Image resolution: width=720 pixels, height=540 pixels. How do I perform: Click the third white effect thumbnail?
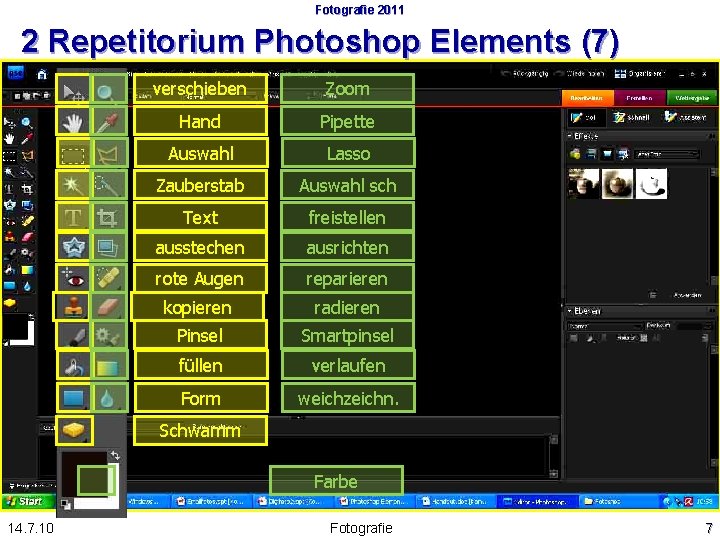pyautogui.click(x=651, y=184)
